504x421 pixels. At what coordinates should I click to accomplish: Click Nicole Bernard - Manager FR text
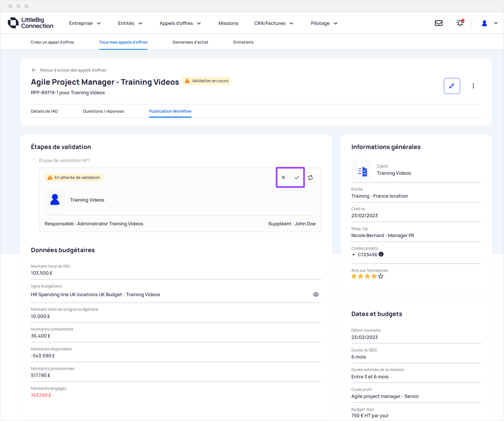(383, 235)
